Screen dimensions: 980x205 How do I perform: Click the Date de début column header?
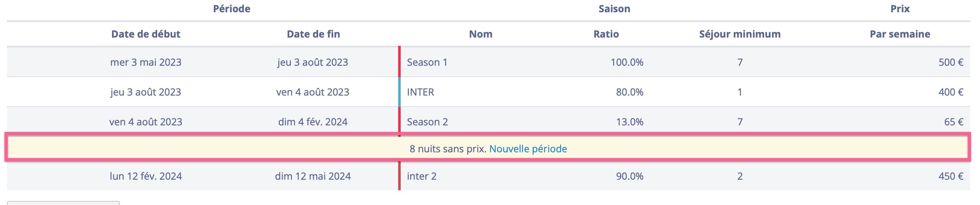146,34
